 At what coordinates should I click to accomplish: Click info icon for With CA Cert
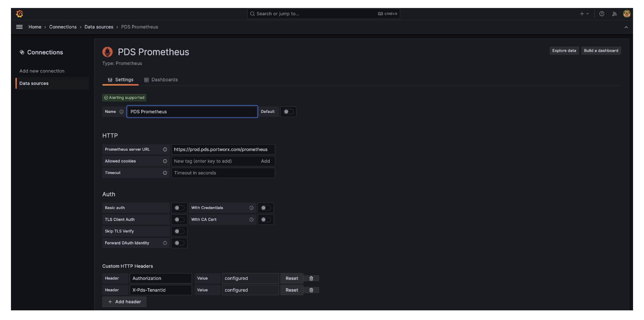click(252, 220)
